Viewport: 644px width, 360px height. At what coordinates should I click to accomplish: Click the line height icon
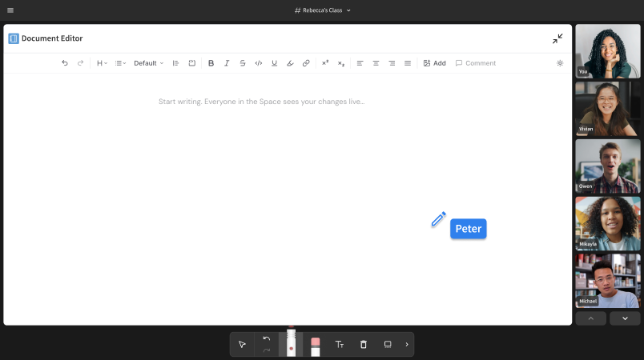click(175, 63)
